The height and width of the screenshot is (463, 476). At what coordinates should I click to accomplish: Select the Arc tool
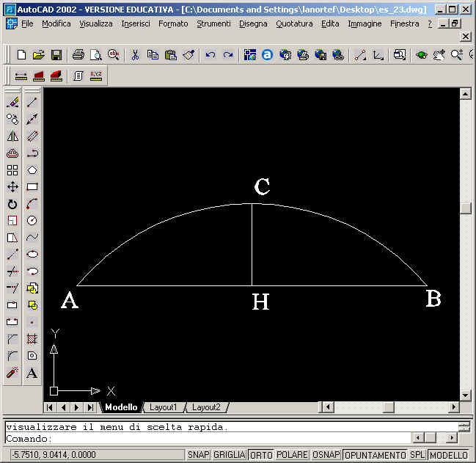[x=32, y=204]
